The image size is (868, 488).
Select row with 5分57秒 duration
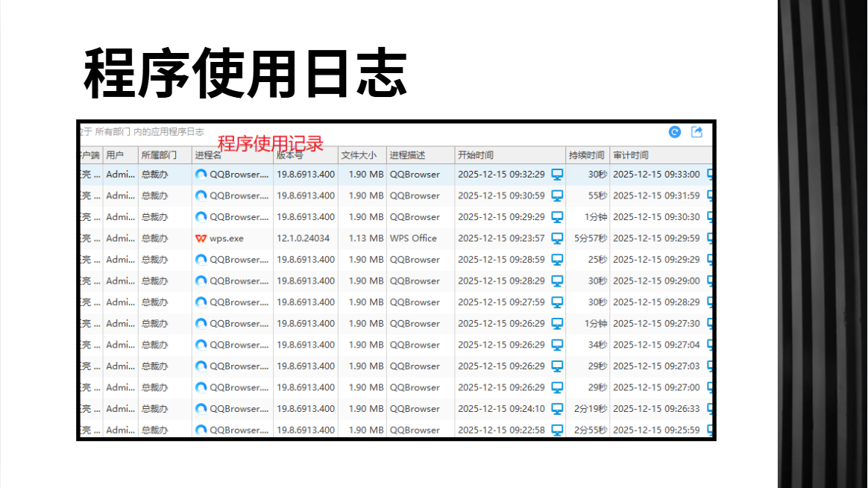point(396,238)
